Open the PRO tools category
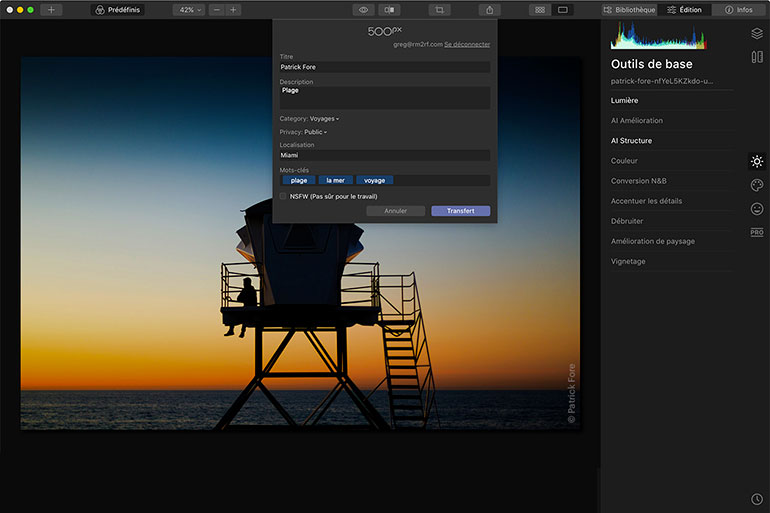This screenshot has height=513, width=770. coord(757,232)
